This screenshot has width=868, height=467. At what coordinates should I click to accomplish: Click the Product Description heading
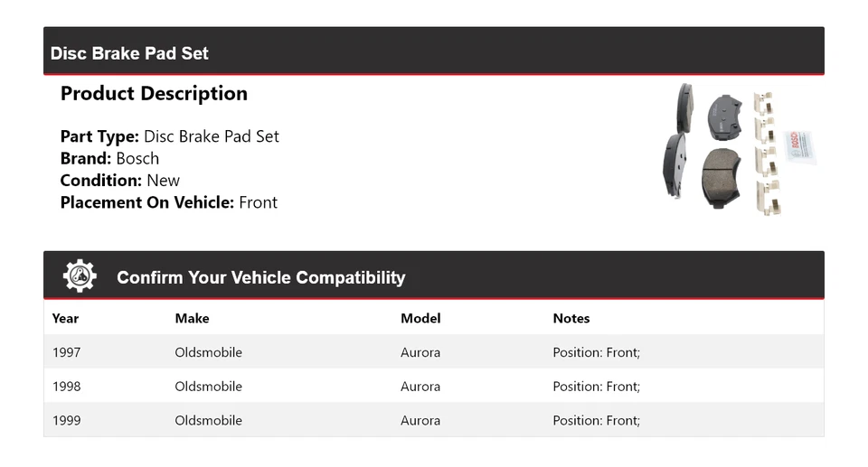point(154,94)
